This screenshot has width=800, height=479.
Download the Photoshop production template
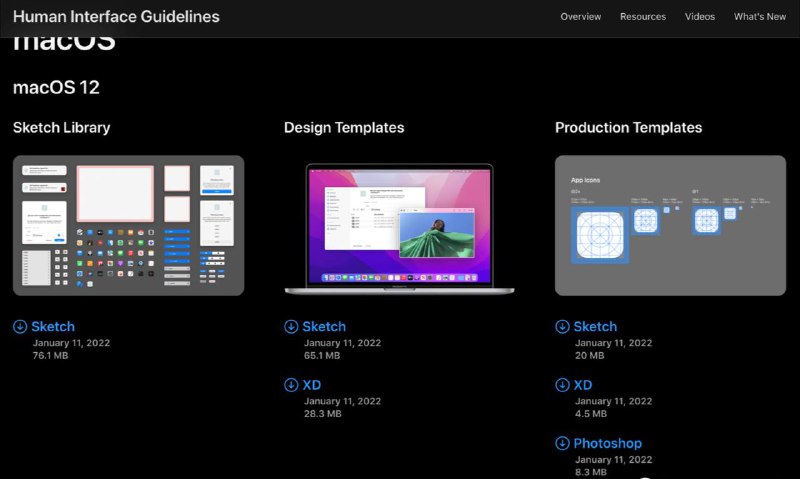[607, 443]
